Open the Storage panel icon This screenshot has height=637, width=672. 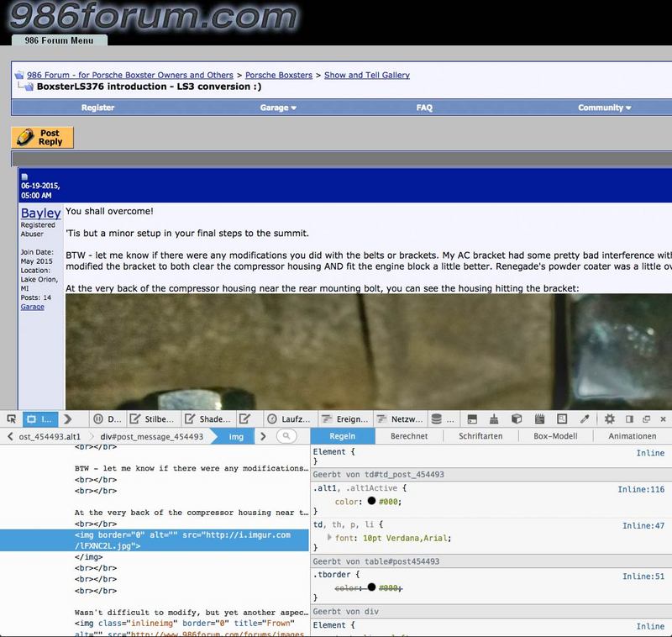[436, 419]
